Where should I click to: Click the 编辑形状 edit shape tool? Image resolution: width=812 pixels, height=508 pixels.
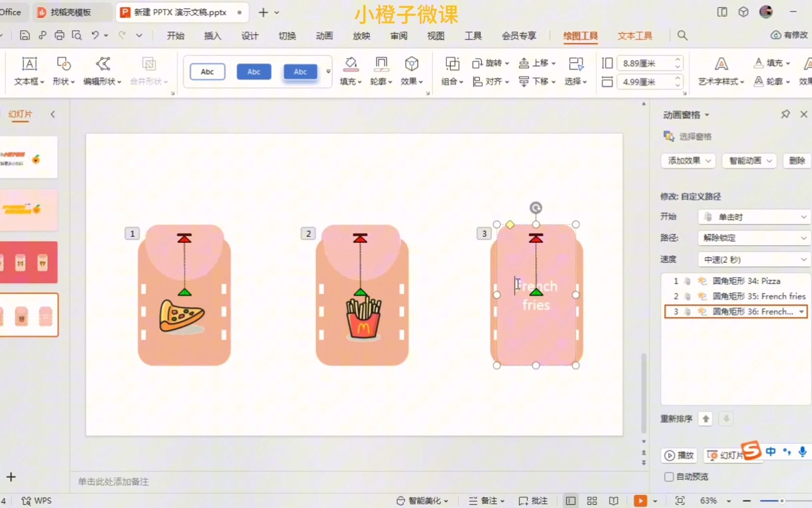(x=102, y=71)
